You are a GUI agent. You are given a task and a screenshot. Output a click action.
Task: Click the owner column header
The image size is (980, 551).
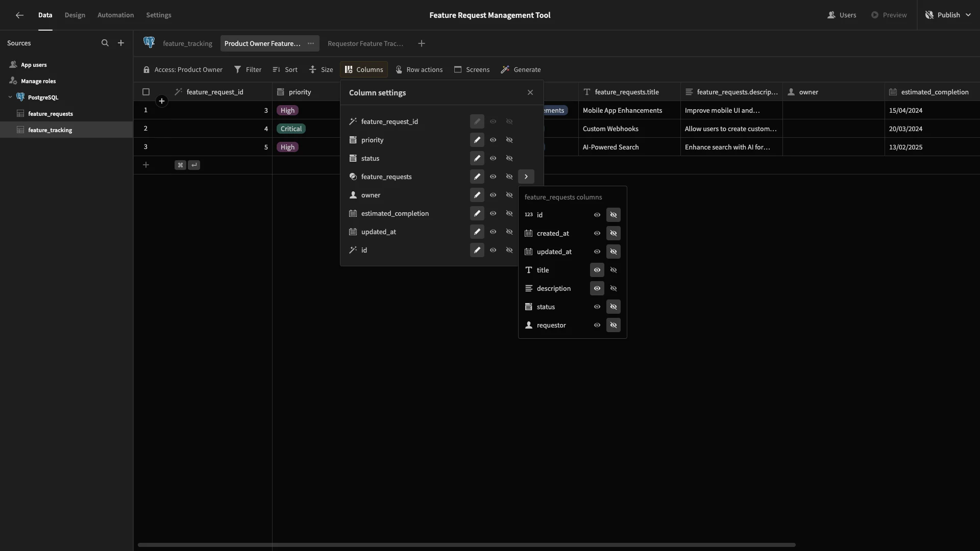834,92
